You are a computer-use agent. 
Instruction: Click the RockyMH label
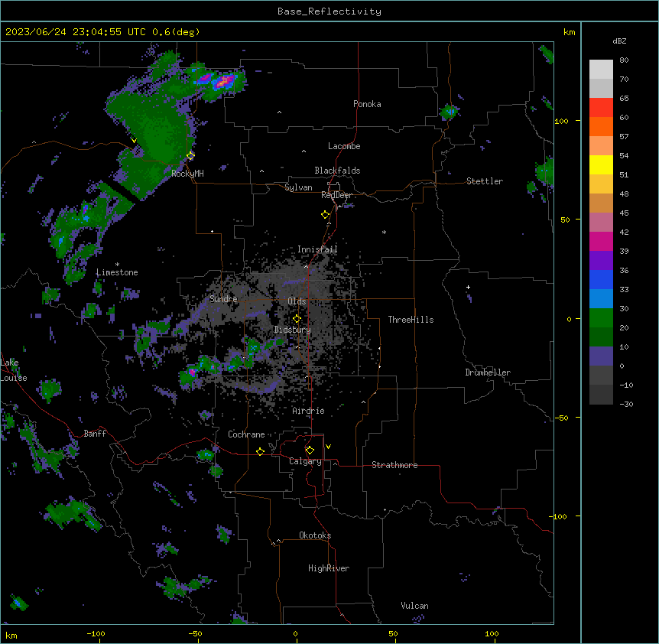pyautogui.click(x=187, y=174)
